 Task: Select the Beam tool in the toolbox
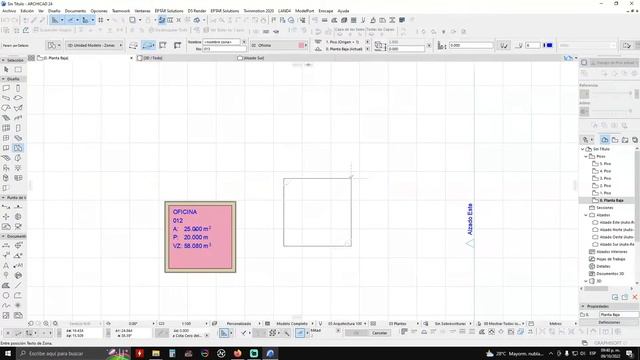(6, 98)
